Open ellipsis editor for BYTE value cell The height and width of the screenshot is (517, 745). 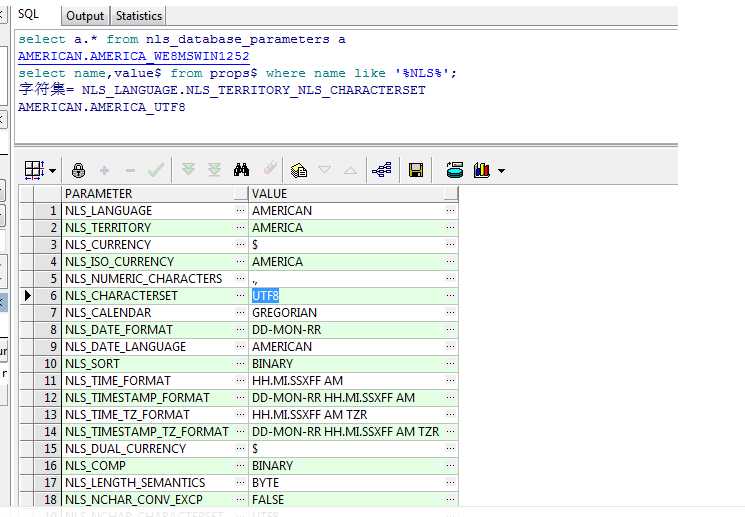tap(450, 482)
